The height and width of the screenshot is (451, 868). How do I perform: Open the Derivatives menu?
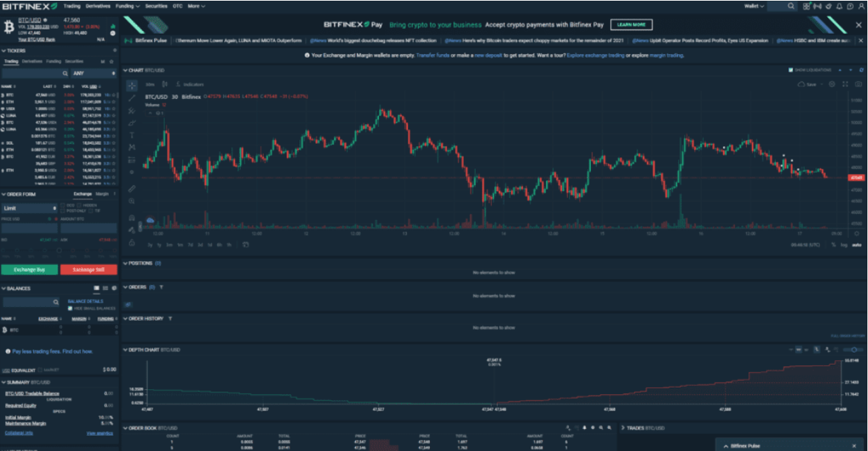click(x=98, y=6)
